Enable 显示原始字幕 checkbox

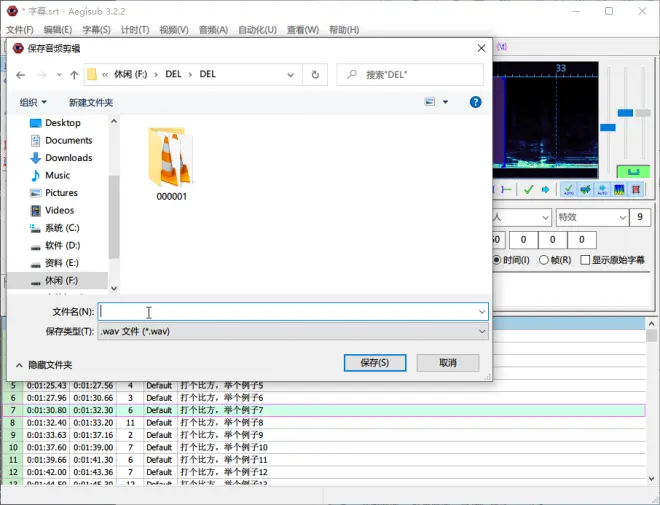612,260
